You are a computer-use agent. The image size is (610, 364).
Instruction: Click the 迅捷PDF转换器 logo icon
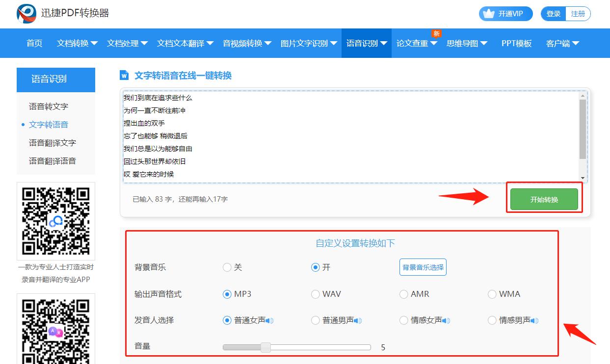26,14
